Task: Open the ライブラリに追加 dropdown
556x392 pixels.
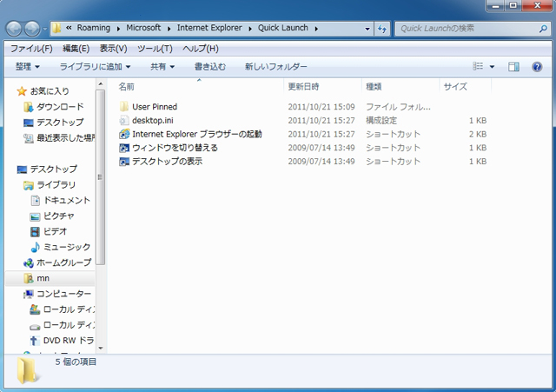Action: (x=95, y=67)
